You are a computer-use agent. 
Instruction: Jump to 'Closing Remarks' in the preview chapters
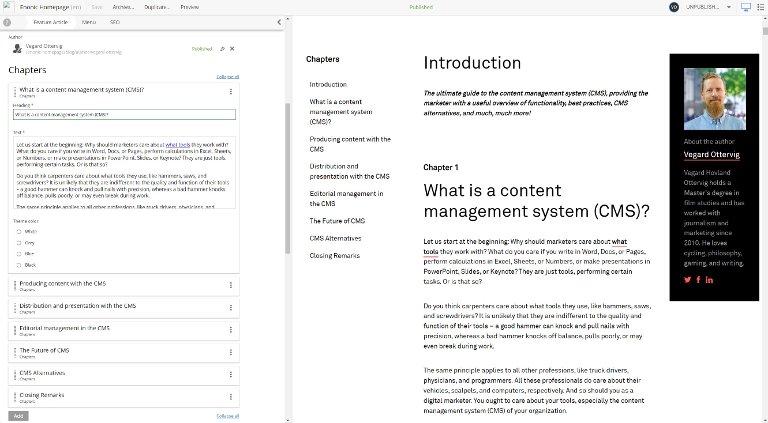(x=335, y=256)
